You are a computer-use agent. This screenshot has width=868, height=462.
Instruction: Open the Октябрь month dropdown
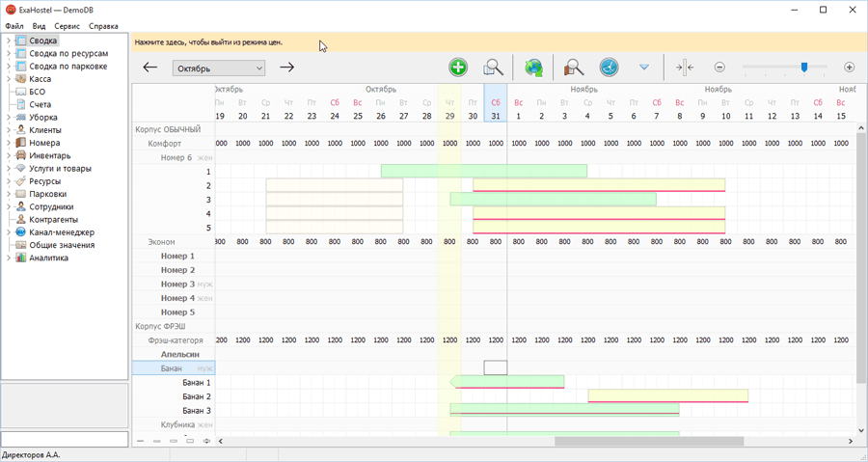(x=219, y=68)
